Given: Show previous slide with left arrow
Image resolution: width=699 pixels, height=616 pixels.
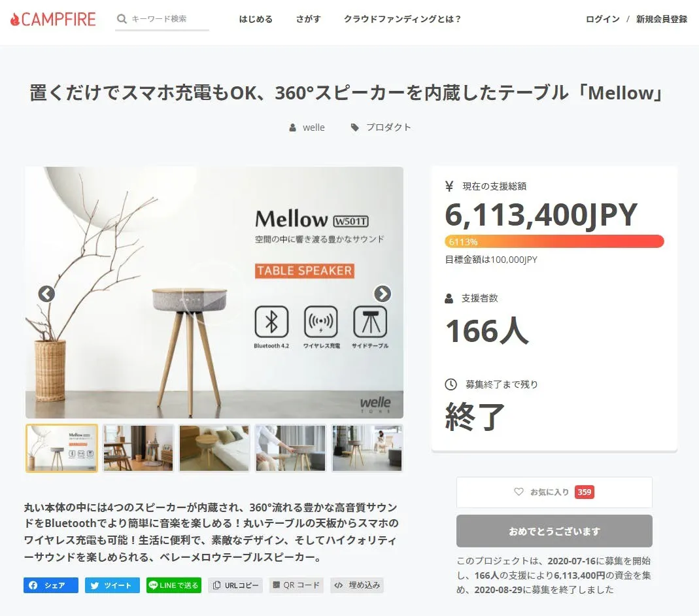Looking at the screenshot, I should click(x=46, y=294).
